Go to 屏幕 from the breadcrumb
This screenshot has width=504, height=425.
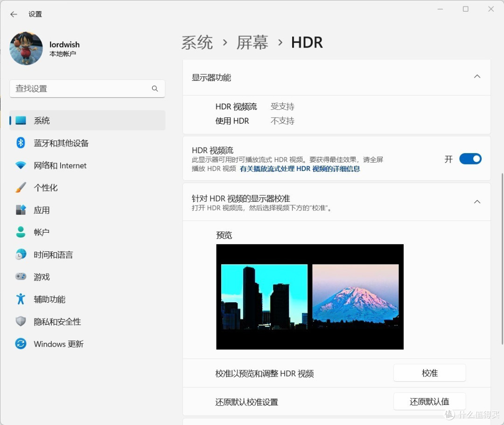point(252,42)
